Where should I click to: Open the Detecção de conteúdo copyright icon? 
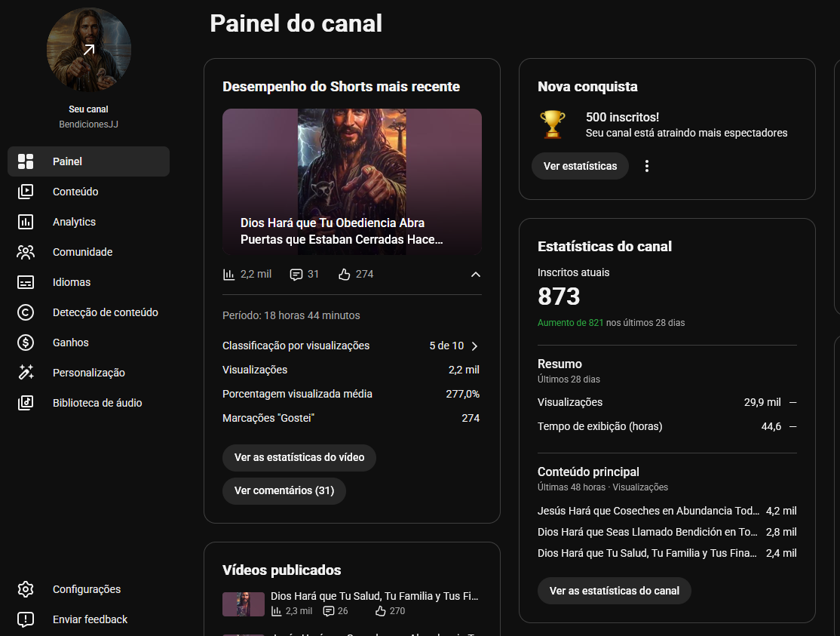click(x=25, y=312)
